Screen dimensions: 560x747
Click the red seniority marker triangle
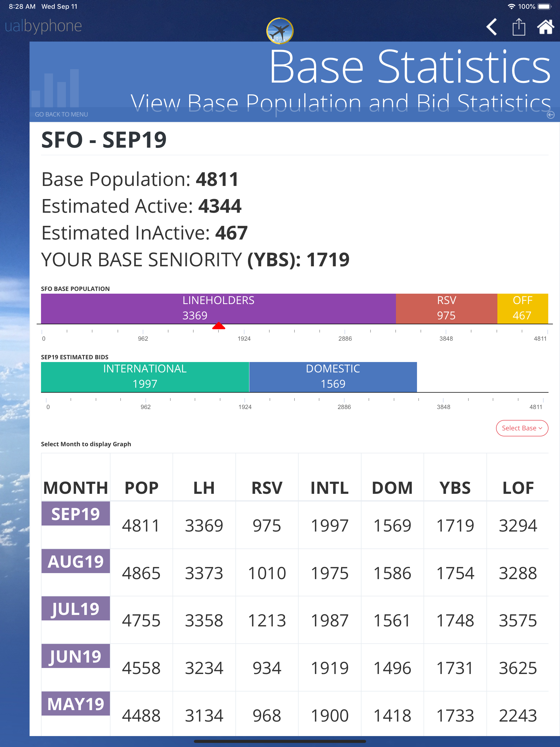pyautogui.click(x=218, y=326)
